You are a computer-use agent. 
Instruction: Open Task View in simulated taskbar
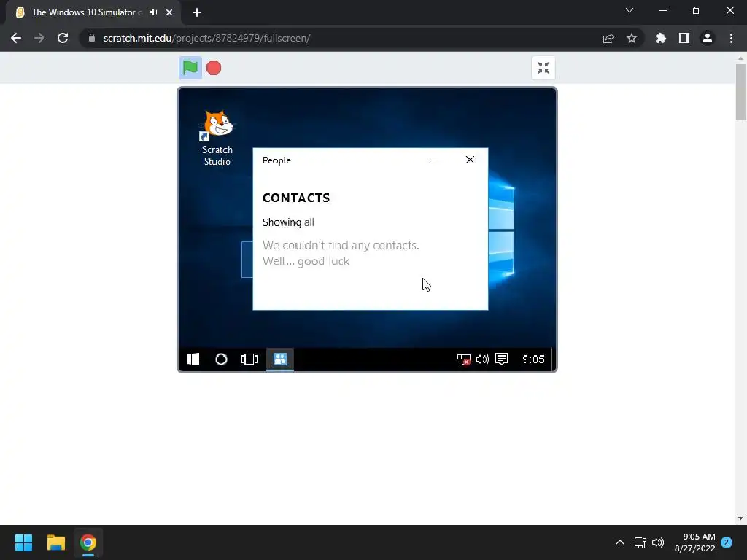pos(249,359)
